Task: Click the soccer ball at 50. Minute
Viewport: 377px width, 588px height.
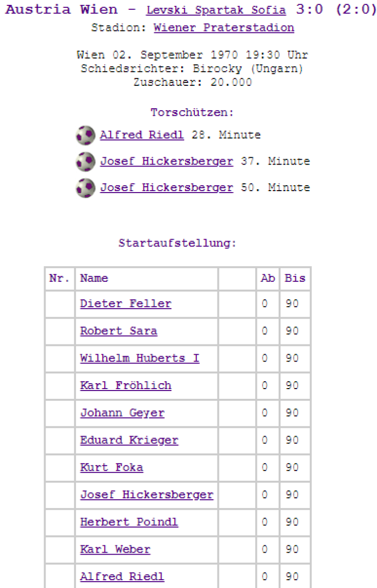Action: tap(85, 188)
